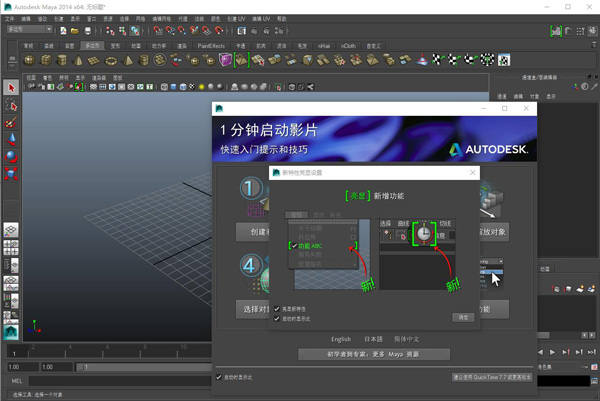The width and height of the screenshot is (600, 401).
Task: Create a polygon pyramid from the shelf
Action: [127, 60]
